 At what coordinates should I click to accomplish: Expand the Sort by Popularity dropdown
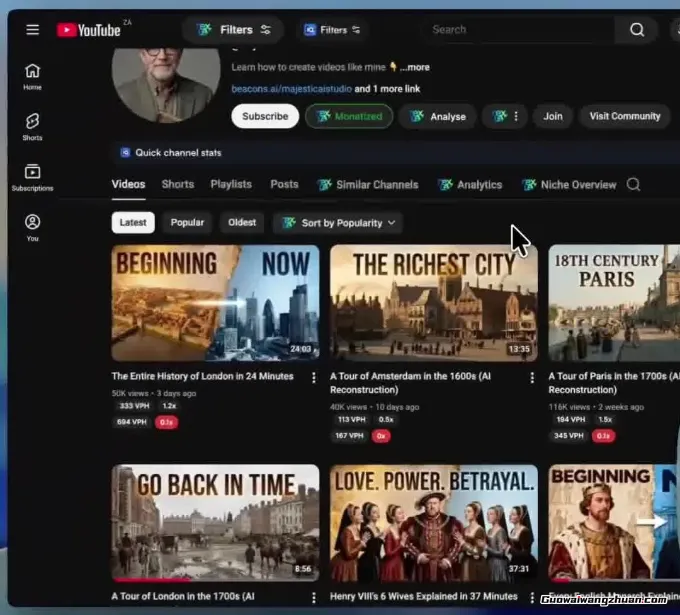(x=338, y=223)
